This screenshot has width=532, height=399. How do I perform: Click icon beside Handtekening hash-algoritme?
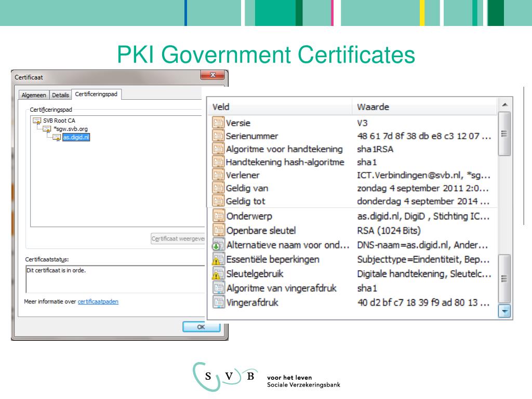[x=218, y=162]
